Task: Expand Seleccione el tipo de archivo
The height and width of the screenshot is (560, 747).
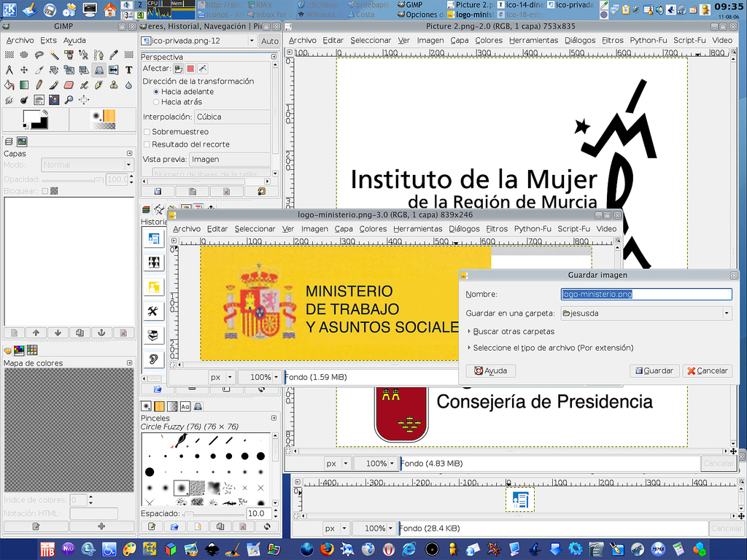Action: (550, 348)
